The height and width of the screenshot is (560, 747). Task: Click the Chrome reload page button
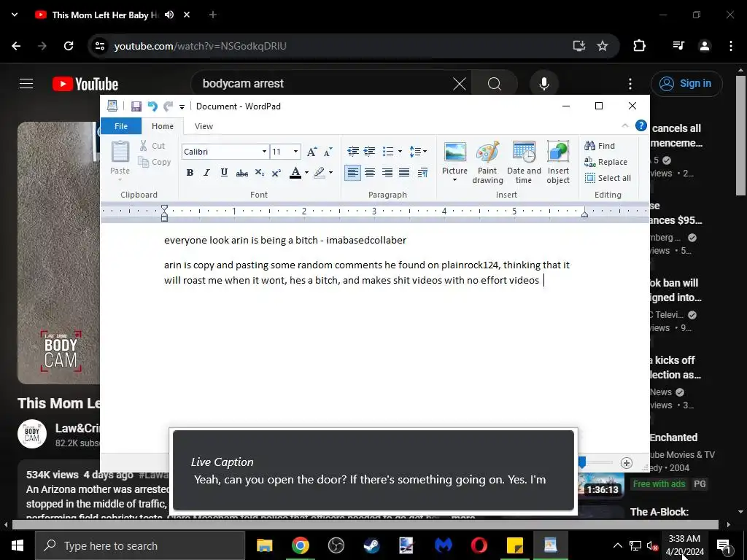point(69,46)
